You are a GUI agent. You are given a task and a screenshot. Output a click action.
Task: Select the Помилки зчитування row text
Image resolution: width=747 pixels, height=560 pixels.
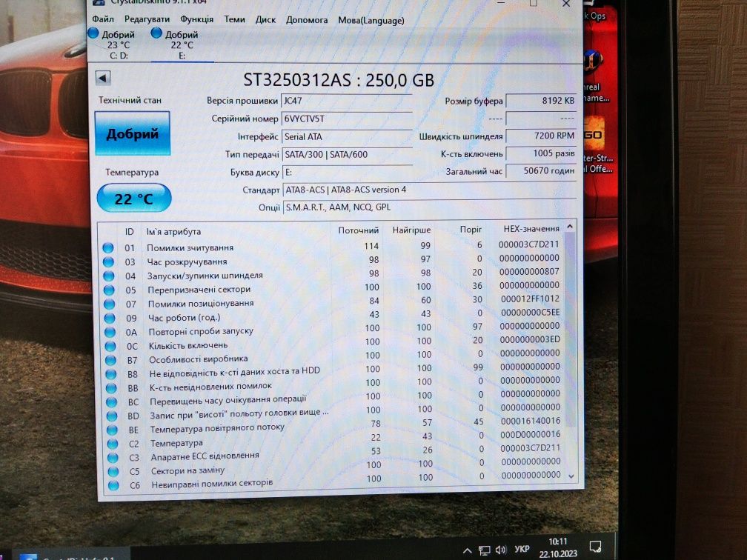[x=190, y=247]
